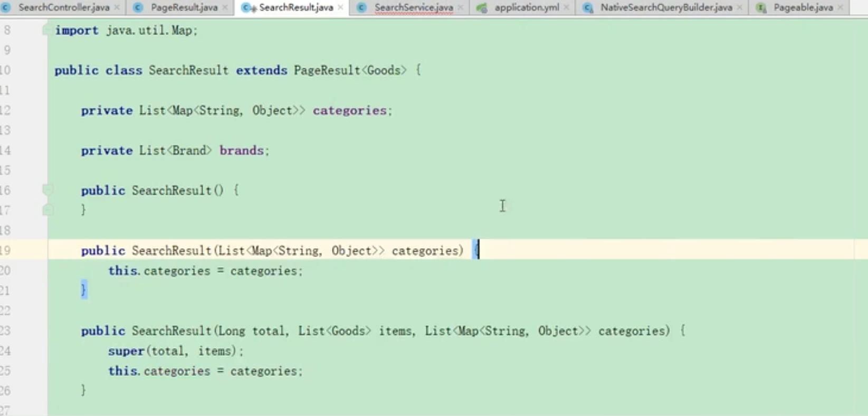Click the Spring leaf icon on application.yml tab
The height and width of the screenshot is (416, 868).
[482, 7]
